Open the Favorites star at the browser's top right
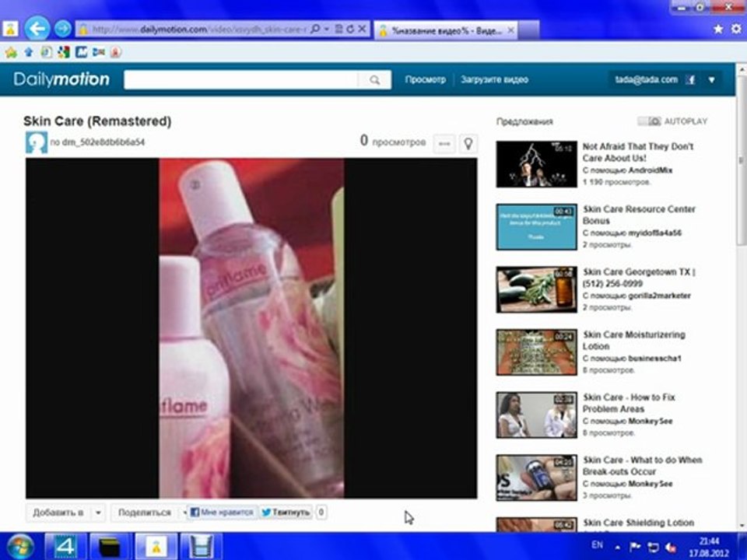The height and width of the screenshot is (560, 747). coord(718,29)
